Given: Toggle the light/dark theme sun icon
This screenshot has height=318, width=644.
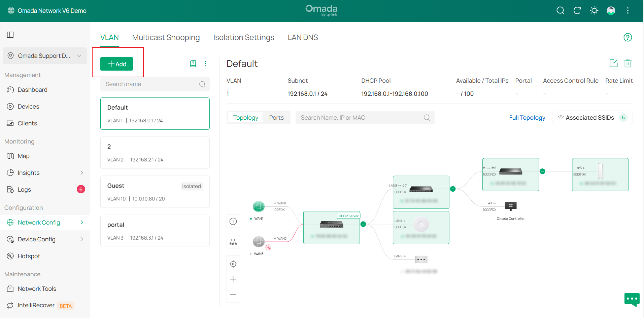Looking at the screenshot, I should tap(594, 11).
